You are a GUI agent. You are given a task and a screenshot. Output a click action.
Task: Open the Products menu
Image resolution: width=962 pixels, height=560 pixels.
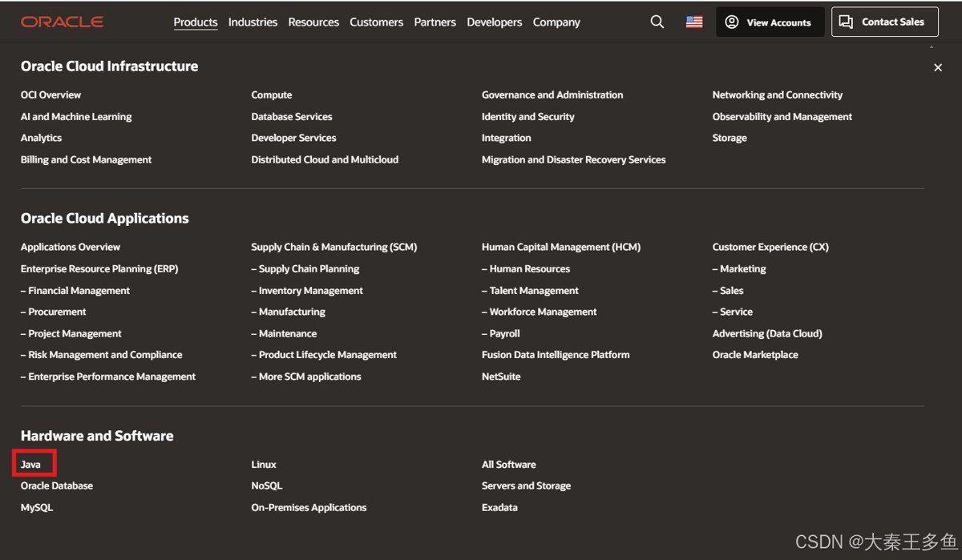(196, 22)
